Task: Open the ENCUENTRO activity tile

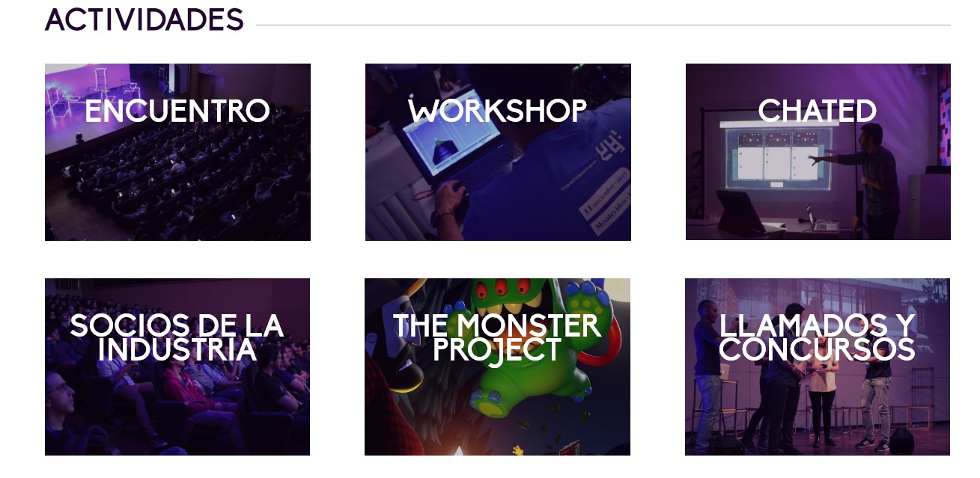Action: (177, 152)
